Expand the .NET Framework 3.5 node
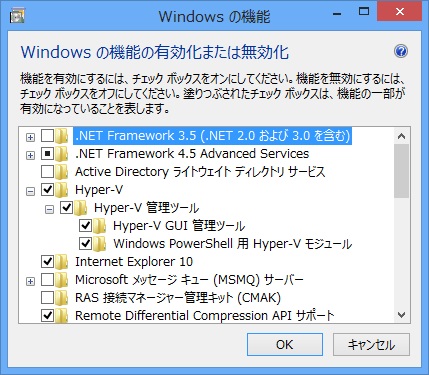 [30, 137]
